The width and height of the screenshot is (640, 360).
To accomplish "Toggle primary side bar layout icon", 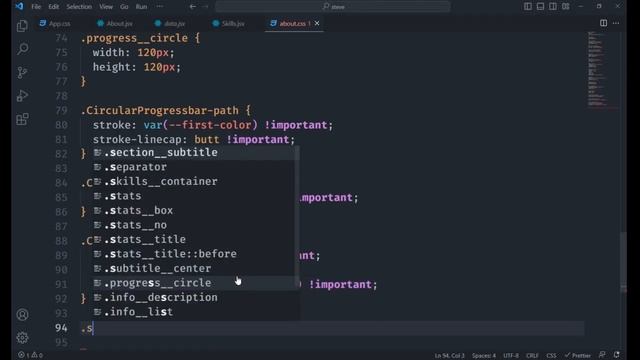I will tap(528, 7).
